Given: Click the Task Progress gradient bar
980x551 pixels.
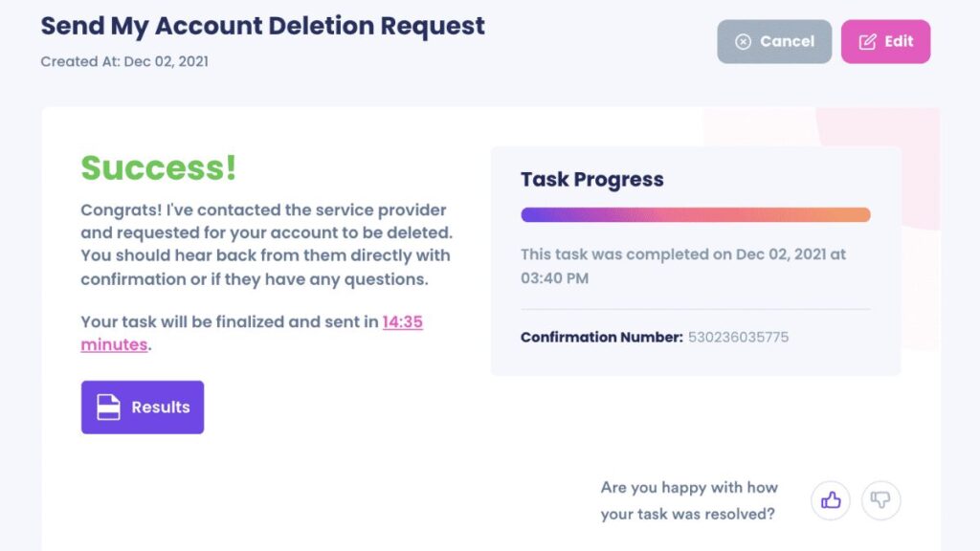Looking at the screenshot, I should [x=695, y=214].
